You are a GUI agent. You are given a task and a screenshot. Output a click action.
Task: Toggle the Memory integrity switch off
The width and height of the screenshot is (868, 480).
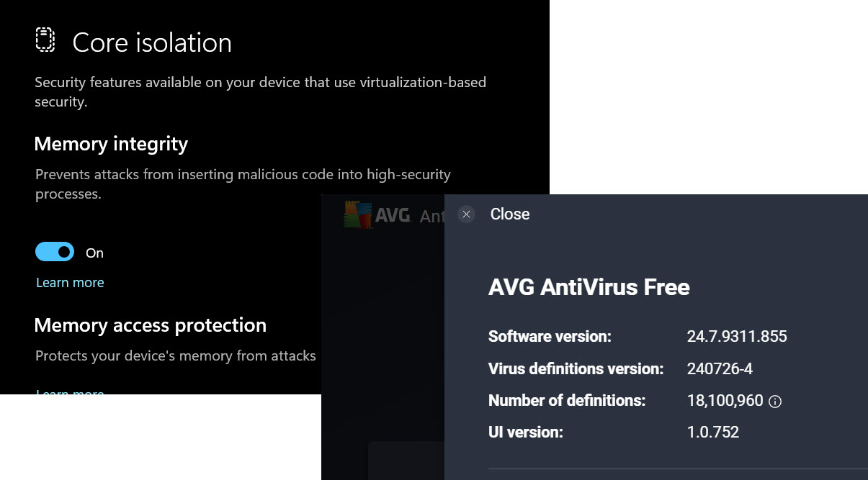pos(55,252)
